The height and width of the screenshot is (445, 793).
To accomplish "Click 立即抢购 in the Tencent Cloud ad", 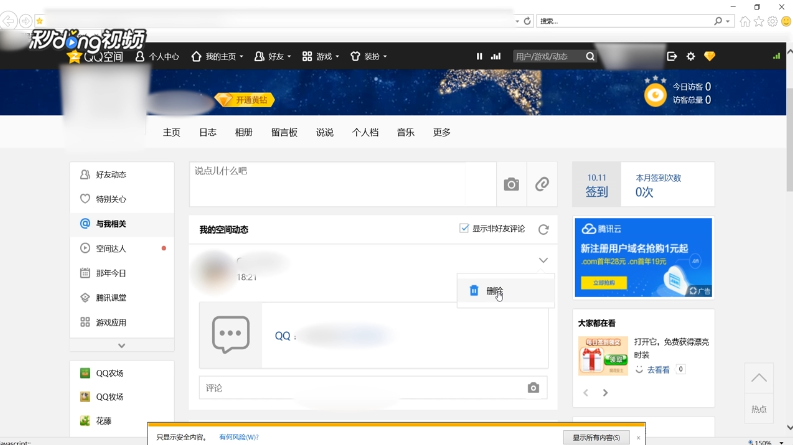I will (604, 283).
